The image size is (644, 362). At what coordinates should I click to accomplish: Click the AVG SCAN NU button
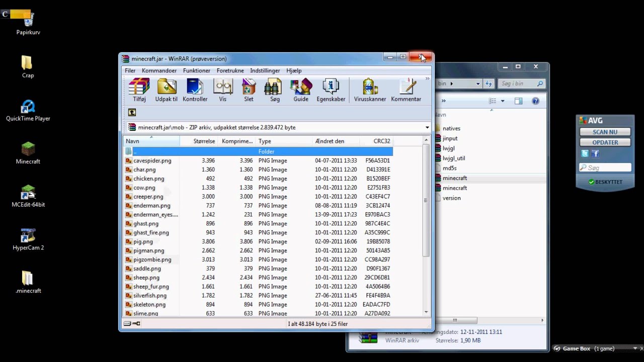click(x=605, y=132)
